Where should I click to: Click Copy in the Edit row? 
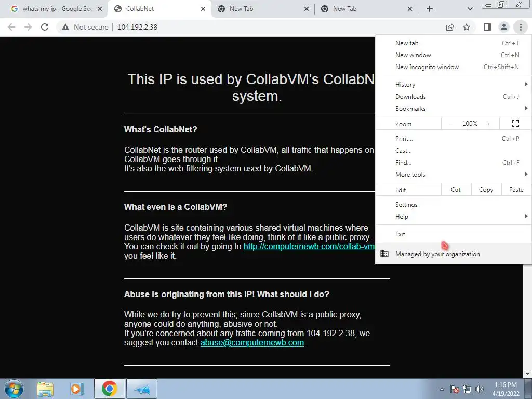[x=486, y=190]
